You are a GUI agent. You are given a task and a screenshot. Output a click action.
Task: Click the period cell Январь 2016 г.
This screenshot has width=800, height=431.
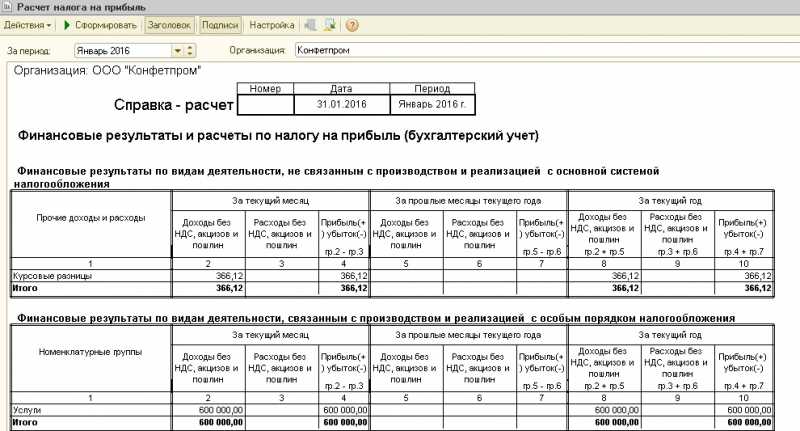click(x=432, y=104)
